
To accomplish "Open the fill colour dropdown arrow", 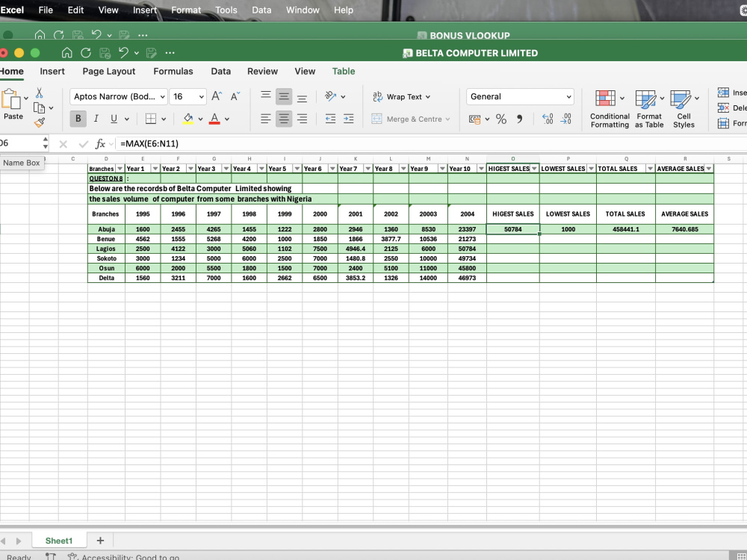I will (x=200, y=119).
